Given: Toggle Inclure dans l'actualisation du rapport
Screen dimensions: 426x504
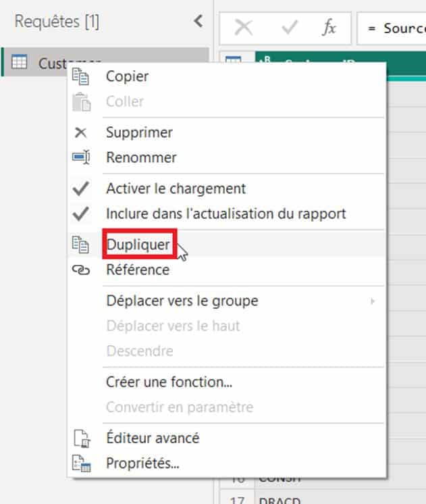Looking at the screenshot, I should [81, 213].
